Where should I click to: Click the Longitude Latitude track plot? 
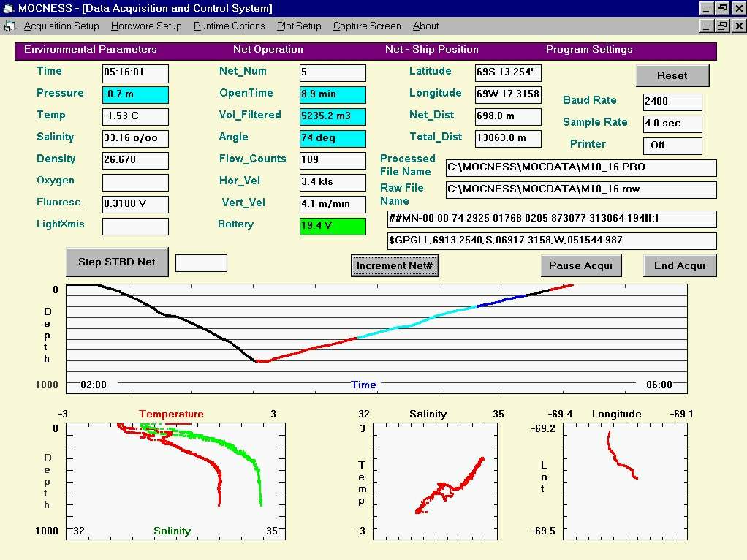625,481
